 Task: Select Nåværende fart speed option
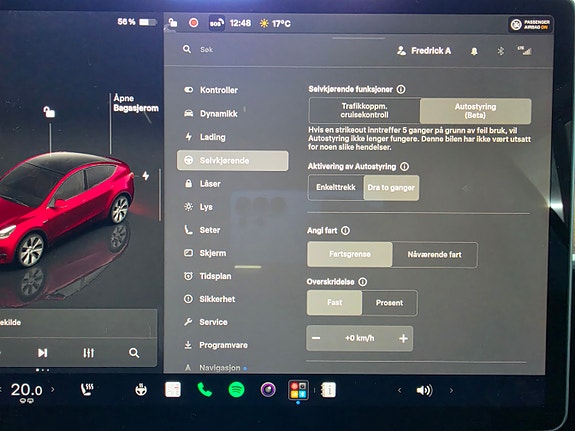(435, 255)
